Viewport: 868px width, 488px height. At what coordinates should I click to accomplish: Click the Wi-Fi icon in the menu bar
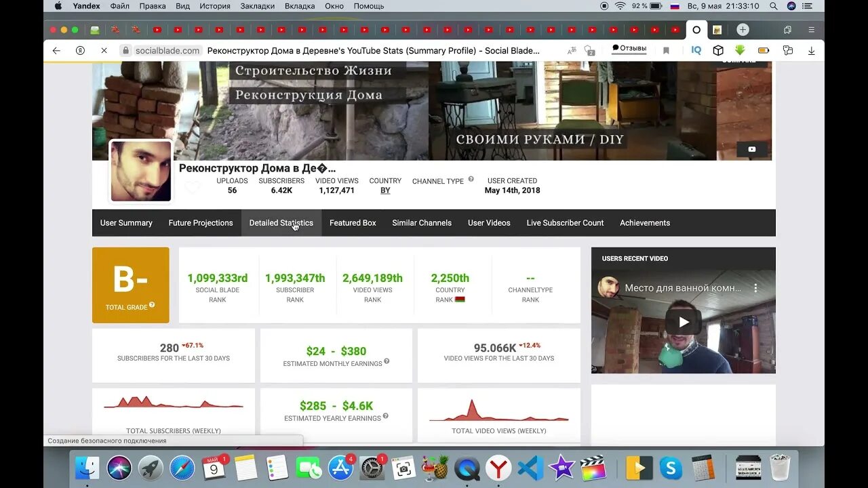[620, 6]
